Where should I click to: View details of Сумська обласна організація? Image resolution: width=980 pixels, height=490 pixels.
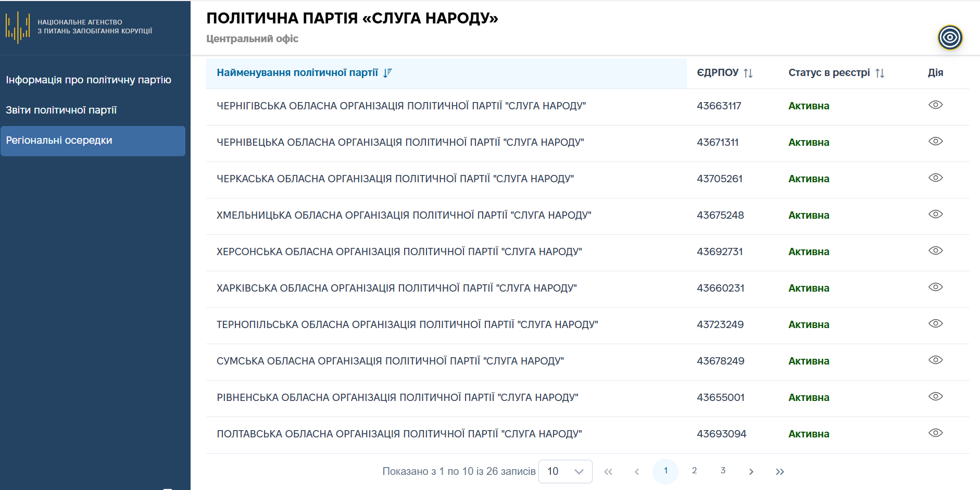(936, 360)
